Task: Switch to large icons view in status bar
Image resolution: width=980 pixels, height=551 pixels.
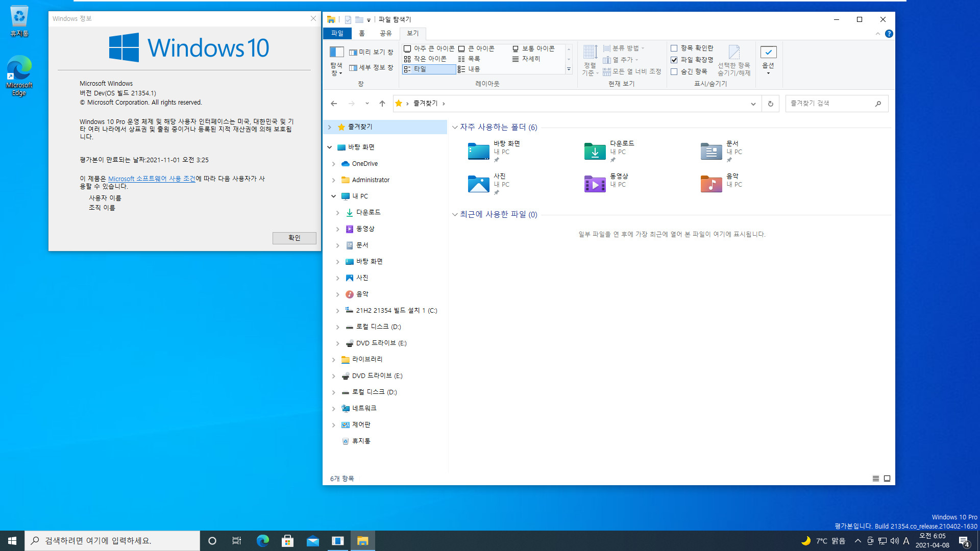Action: [x=887, y=479]
